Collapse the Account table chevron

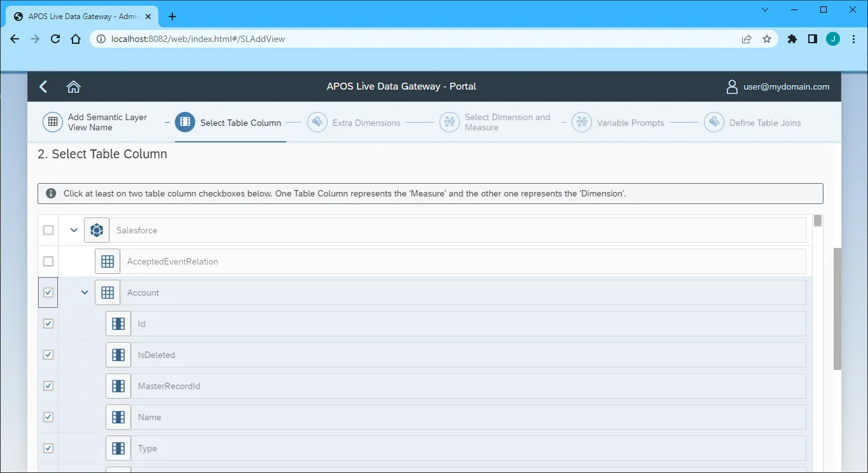pyautogui.click(x=84, y=292)
